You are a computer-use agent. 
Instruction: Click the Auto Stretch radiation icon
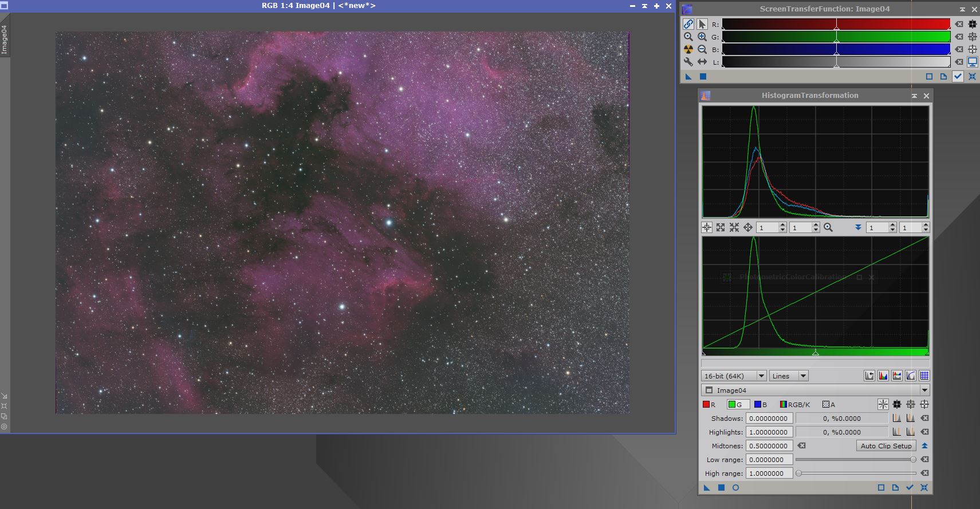[x=688, y=49]
